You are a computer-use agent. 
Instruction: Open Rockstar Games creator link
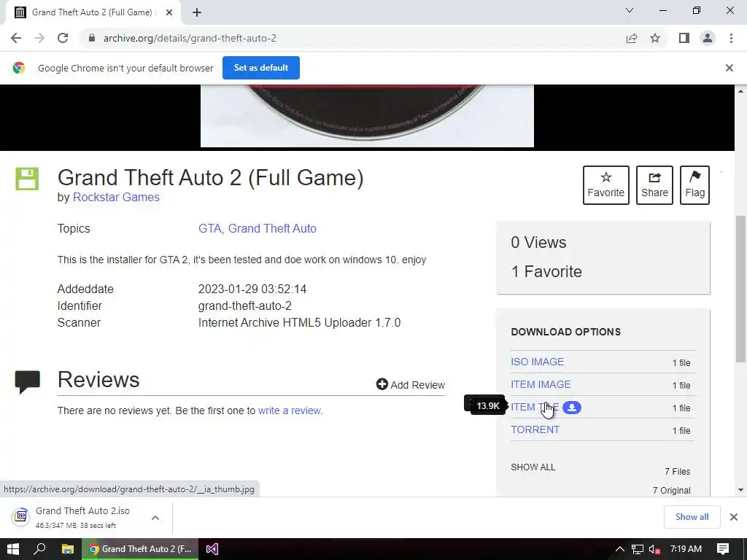tap(116, 197)
